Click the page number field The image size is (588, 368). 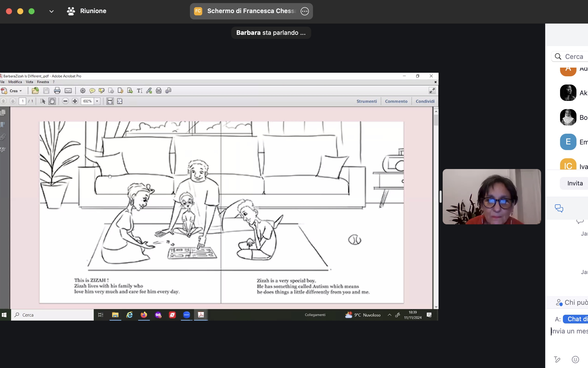pos(23,101)
